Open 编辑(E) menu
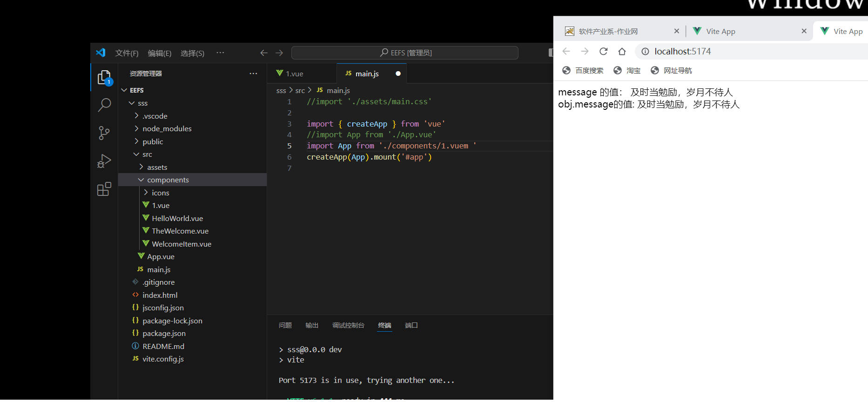The width and height of the screenshot is (868, 402). [160, 53]
